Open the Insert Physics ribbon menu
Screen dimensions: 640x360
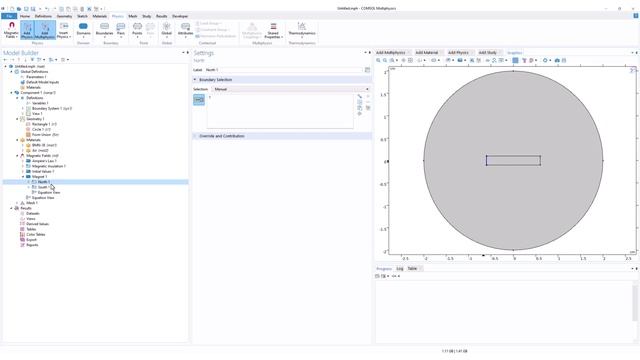tap(64, 30)
